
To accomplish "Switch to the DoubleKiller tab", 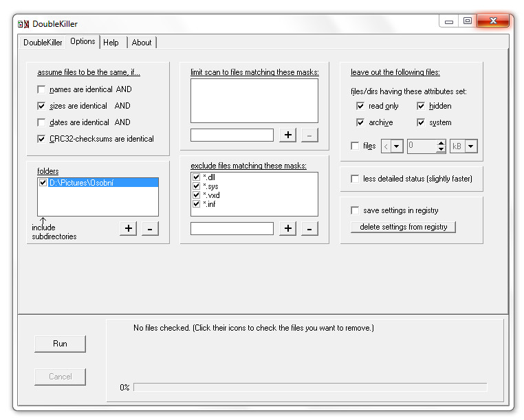I will (43, 43).
